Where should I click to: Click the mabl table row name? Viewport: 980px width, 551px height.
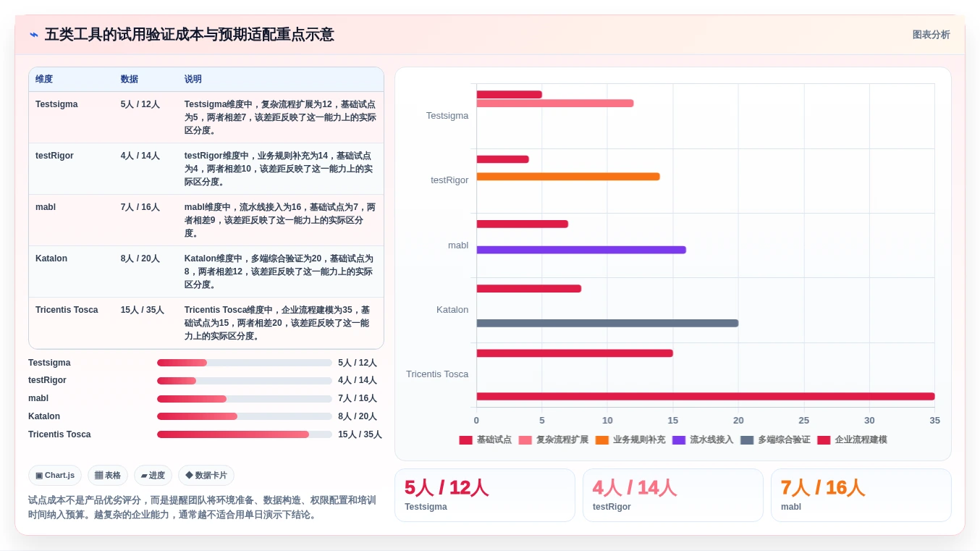(x=46, y=207)
